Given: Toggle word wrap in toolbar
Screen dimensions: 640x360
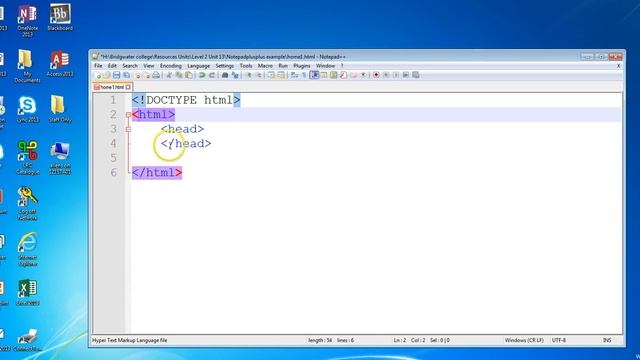Looking at the screenshot, I should coord(295,75).
